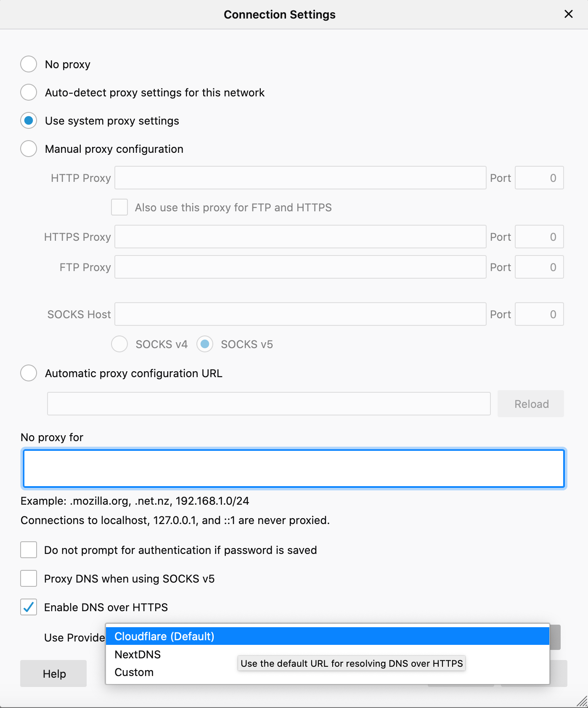Select the SOCKS v4 radio button
Viewport: 588px width, 708px height.
click(119, 344)
